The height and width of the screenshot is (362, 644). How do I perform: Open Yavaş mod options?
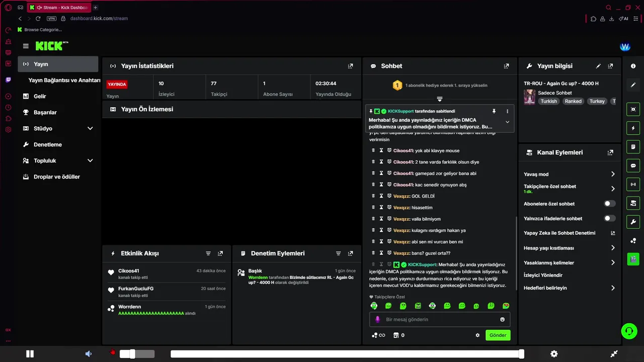click(x=570, y=174)
